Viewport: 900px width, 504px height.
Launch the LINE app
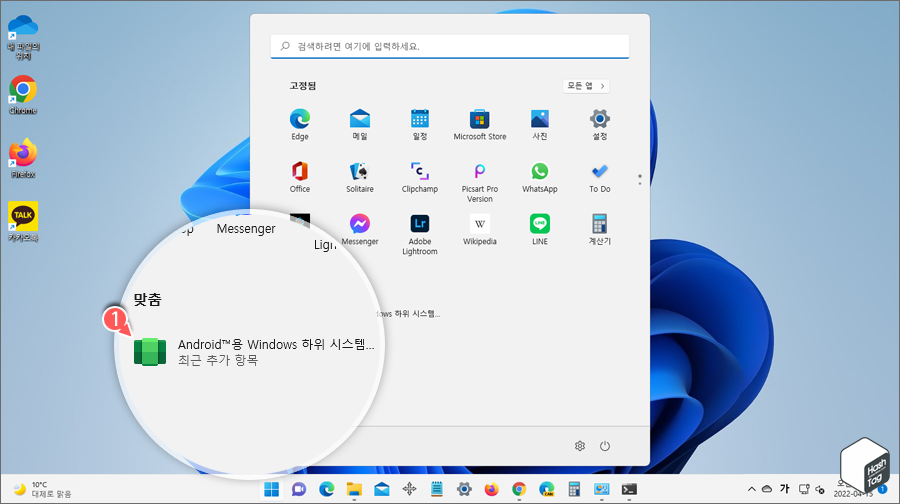[x=540, y=230]
